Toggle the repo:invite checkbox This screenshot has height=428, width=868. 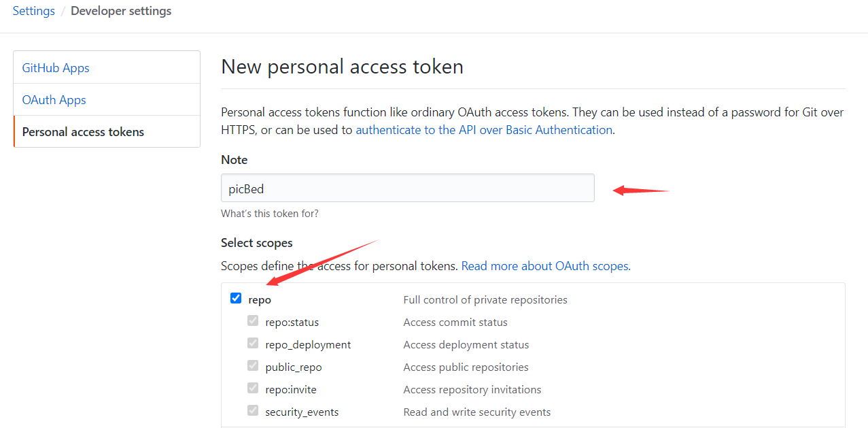[253, 388]
